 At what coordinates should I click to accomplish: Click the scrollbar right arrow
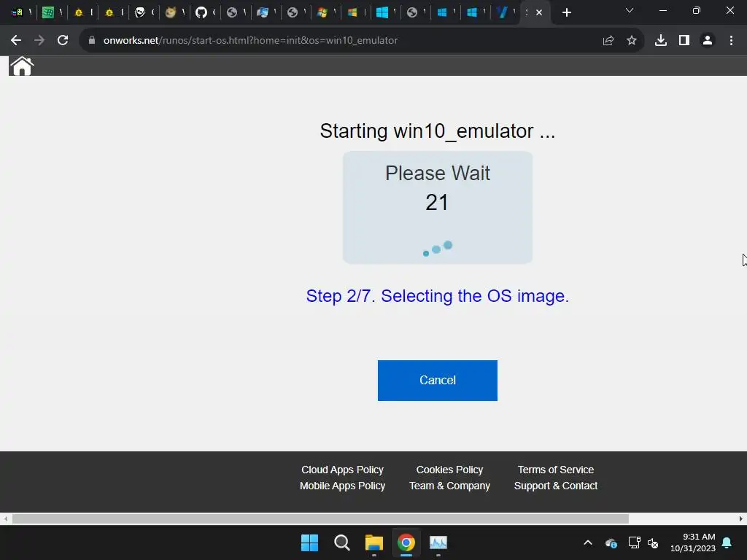coord(741,518)
